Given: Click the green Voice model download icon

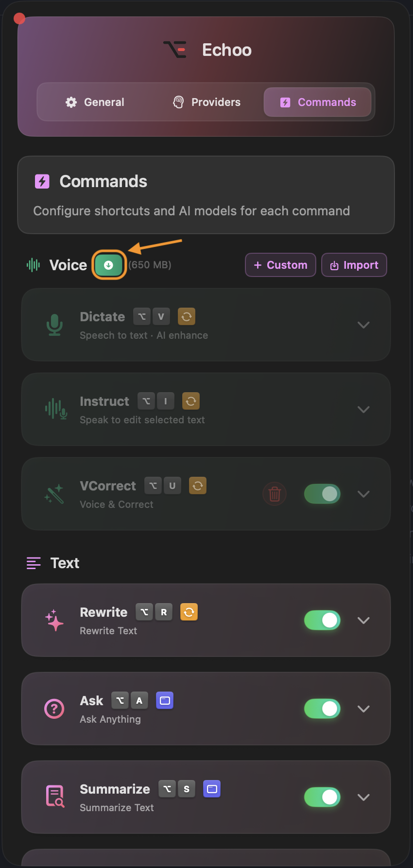Looking at the screenshot, I should point(109,265).
